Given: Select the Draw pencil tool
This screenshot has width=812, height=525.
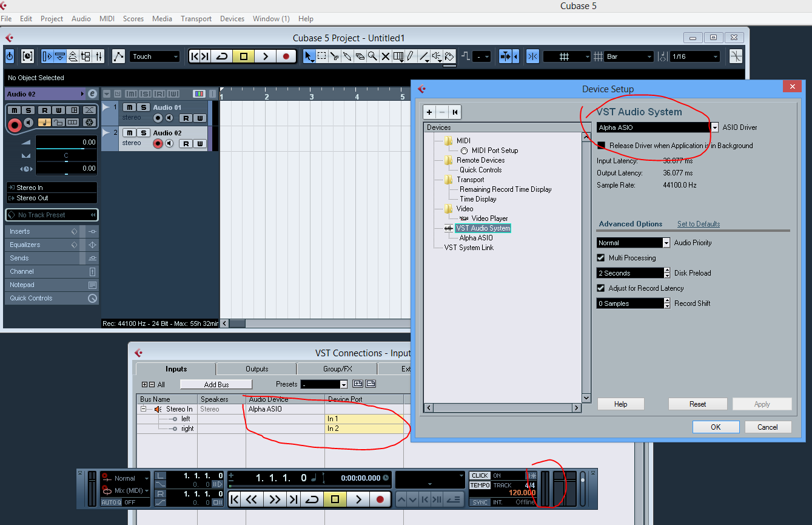Looking at the screenshot, I should (x=411, y=56).
